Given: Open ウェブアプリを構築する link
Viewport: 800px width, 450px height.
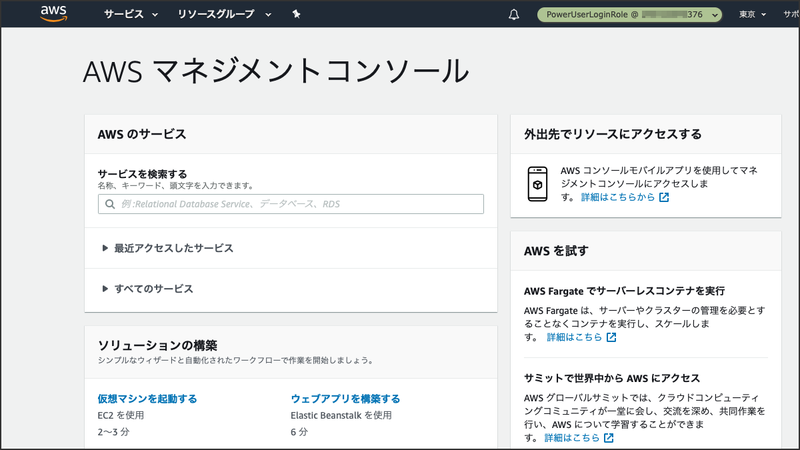Looking at the screenshot, I should (x=345, y=398).
